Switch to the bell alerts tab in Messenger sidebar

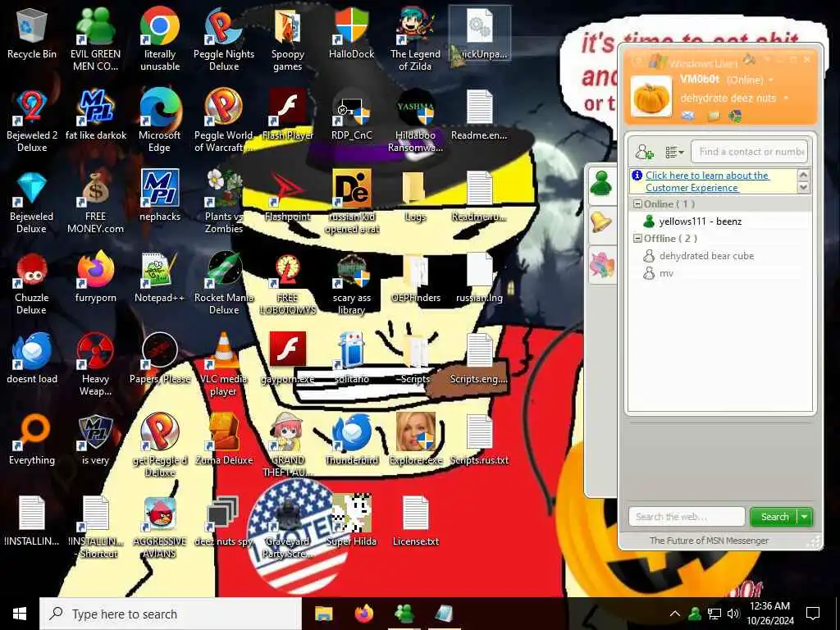601,223
